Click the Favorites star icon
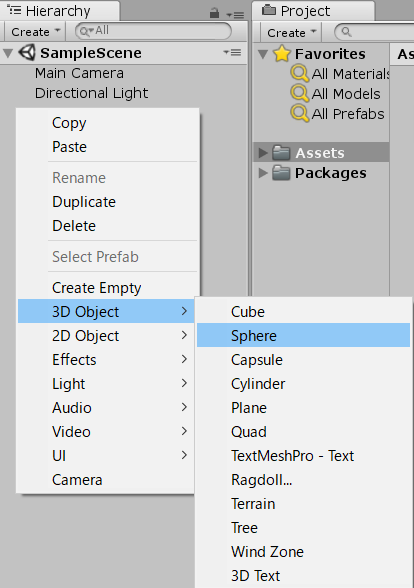 tap(282, 54)
